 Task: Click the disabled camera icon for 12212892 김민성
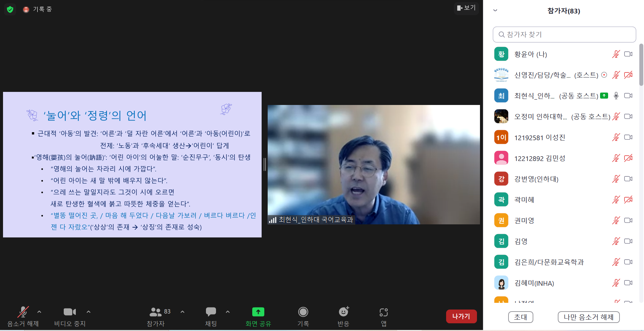pos(628,158)
